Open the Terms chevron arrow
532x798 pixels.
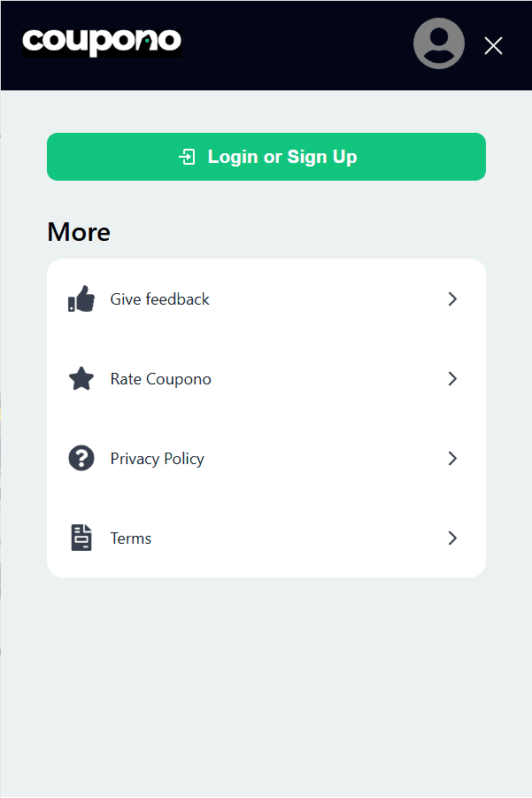[452, 538]
